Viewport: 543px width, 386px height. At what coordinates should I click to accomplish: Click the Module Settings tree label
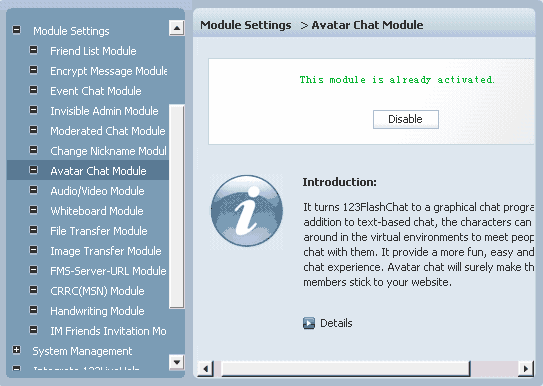71,31
